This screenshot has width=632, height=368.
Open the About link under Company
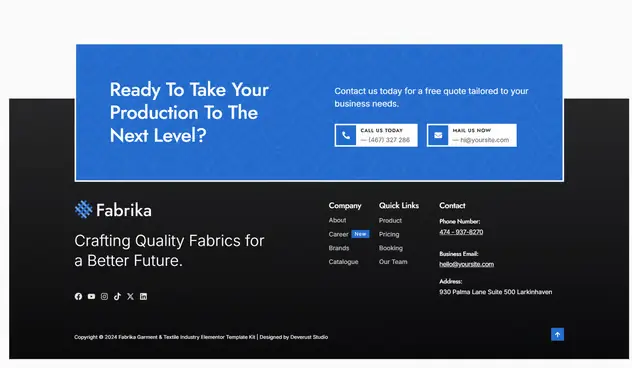[337, 220]
